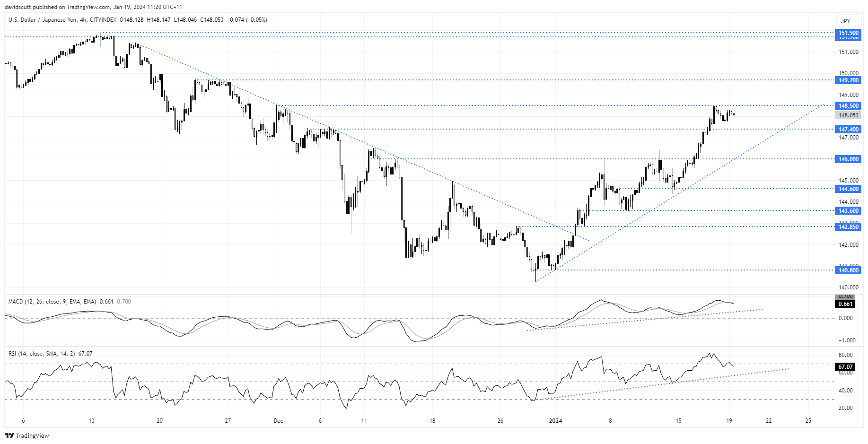Click the CITYINDEX data source label
Screen dimensions: 868x444
click(x=103, y=20)
